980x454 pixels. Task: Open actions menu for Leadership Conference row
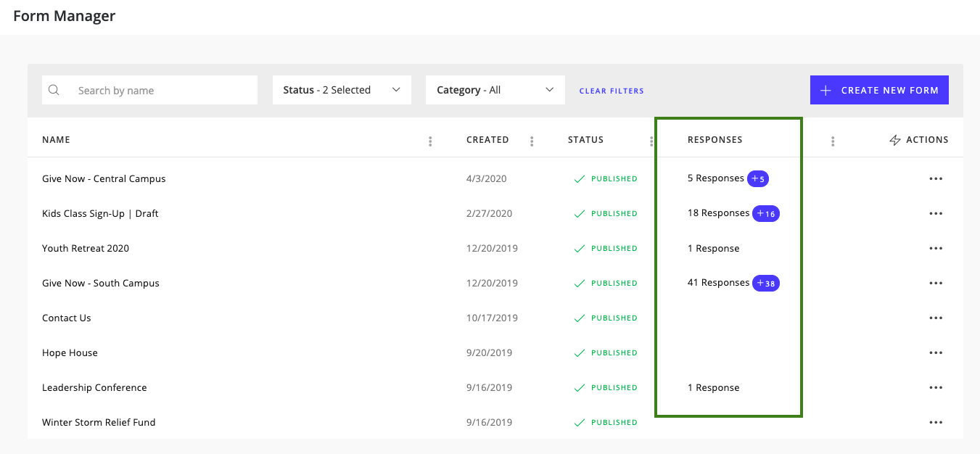936,388
